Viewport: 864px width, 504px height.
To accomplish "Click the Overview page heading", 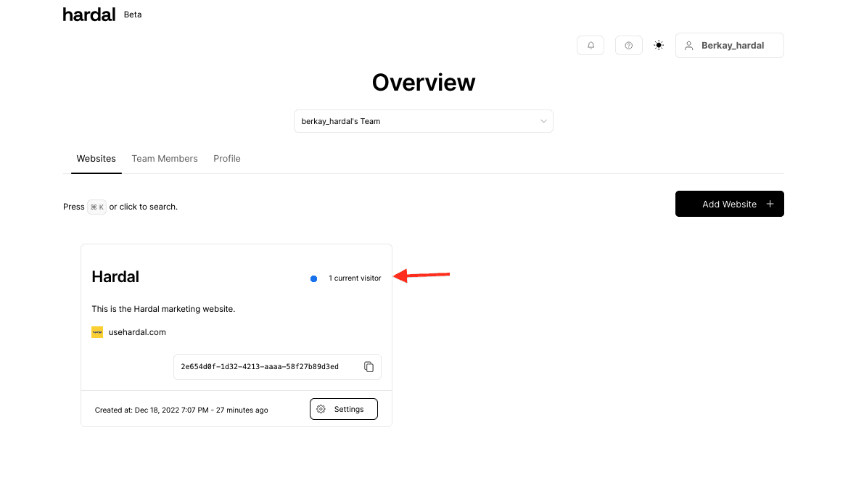I will (x=423, y=83).
